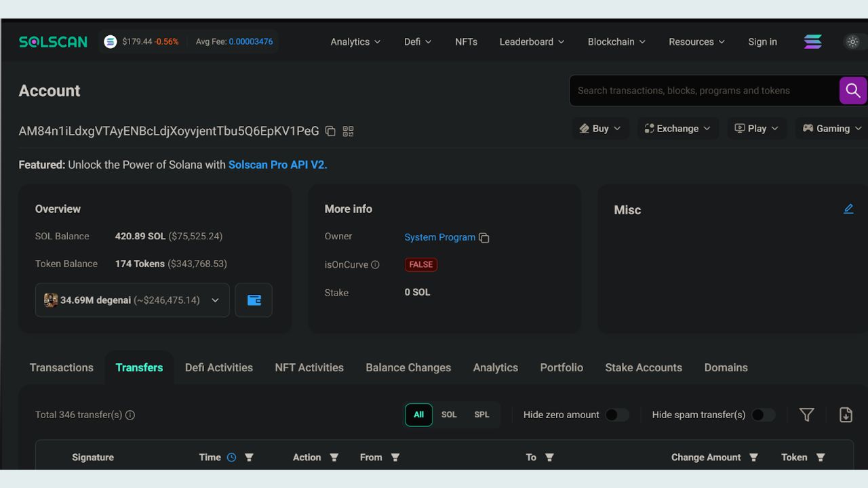868x488 pixels.
Task: Click the 420.89 SOL balance value
Action: click(140, 237)
